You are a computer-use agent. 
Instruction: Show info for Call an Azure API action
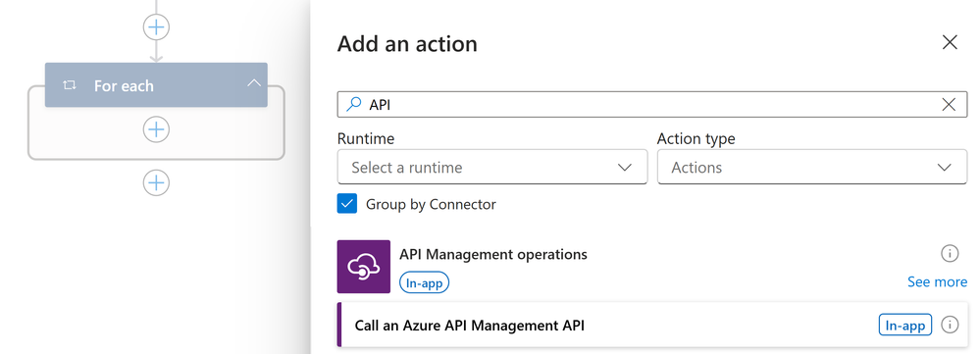(950, 325)
